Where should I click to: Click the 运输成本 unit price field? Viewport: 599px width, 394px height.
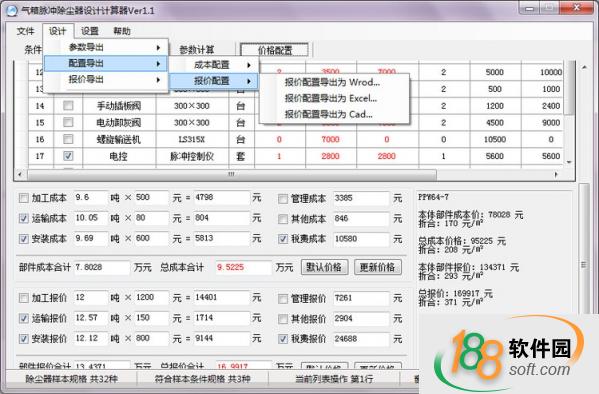click(151, 218)
